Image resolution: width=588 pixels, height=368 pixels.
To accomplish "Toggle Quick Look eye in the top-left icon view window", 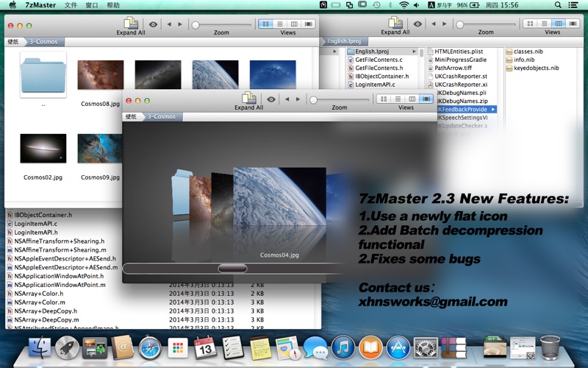I will pyautogui.click(x=153, y=24).
